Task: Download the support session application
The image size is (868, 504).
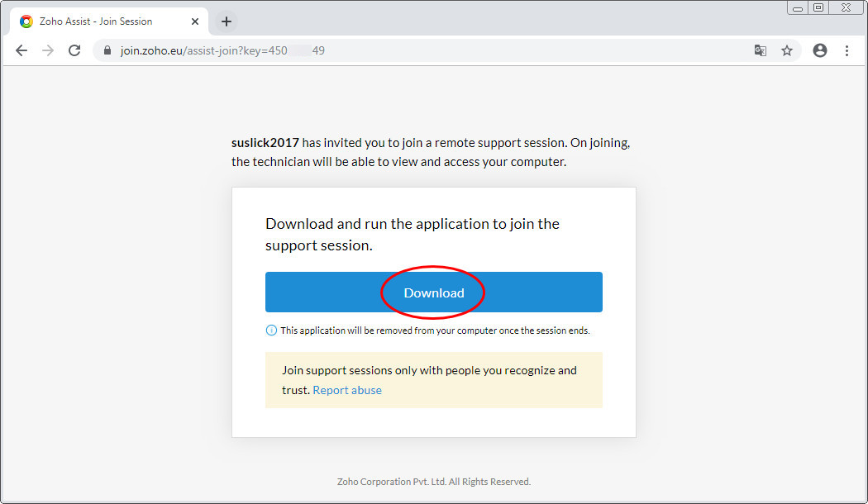Action: [433, 292]
